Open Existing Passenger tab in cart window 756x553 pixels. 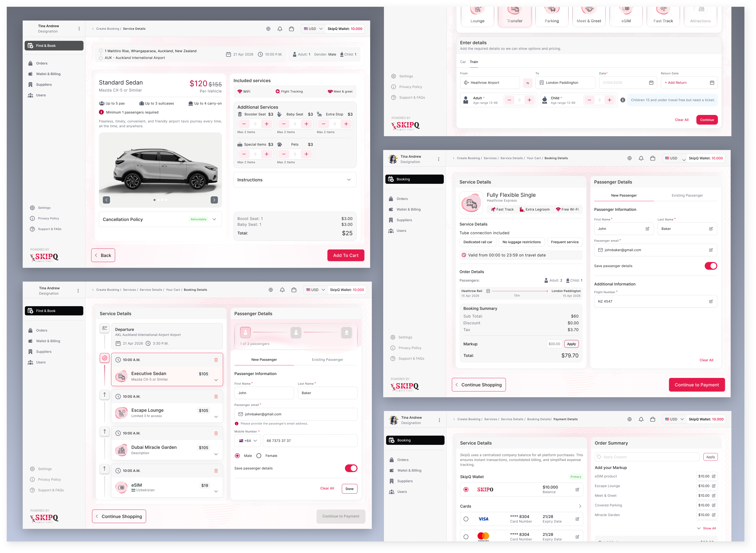click(x=327, y=360)
